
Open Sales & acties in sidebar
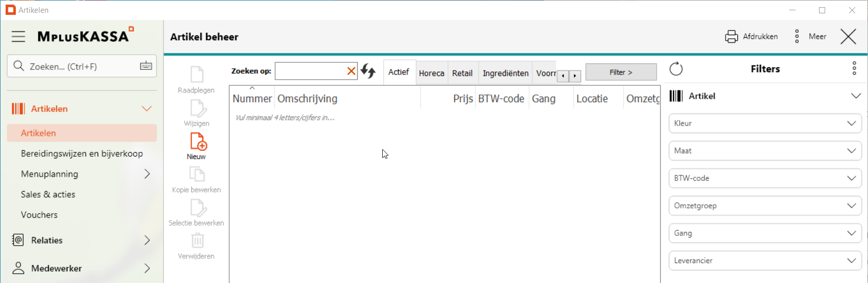[x=48, y=195]
